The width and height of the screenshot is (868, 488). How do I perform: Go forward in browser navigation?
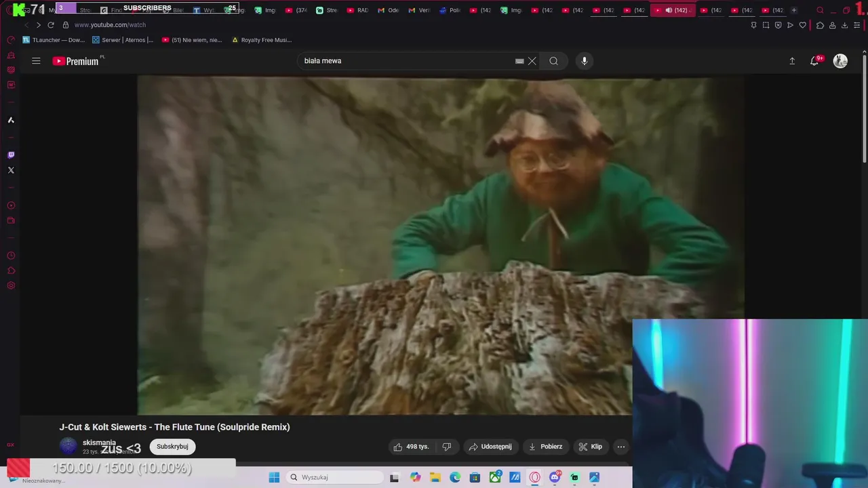38,25
